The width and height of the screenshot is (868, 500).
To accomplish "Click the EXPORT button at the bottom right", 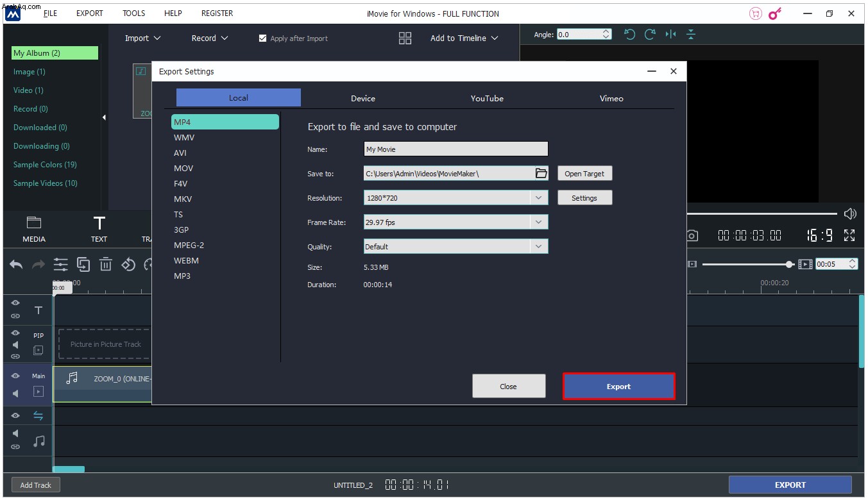I will tap(790, 485).
